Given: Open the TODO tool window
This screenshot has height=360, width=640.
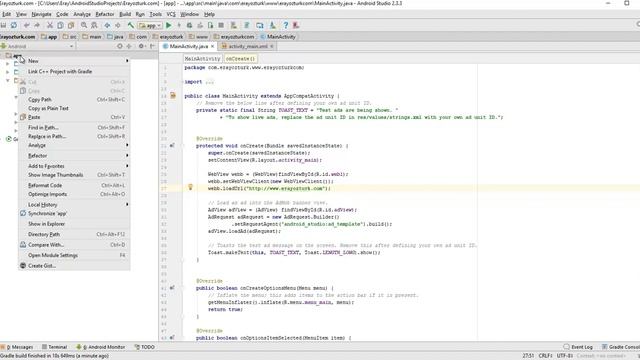Looking at the screenshot, I should (144, 347).
